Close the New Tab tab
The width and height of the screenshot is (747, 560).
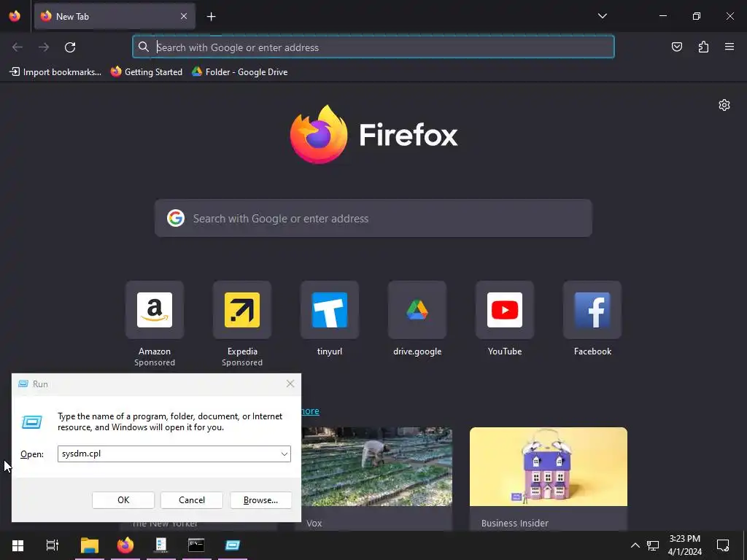[184, 16]
